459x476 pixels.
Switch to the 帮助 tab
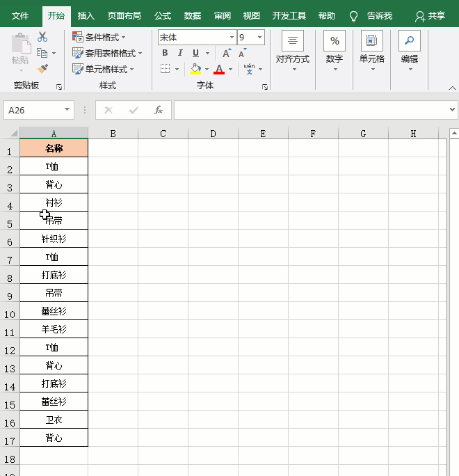coord(327,16)
